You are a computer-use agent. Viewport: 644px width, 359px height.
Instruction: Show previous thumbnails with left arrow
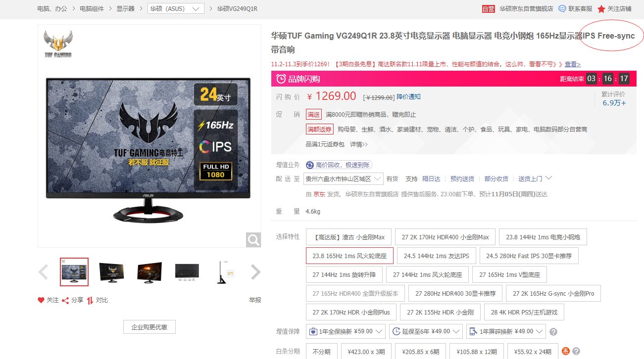[x=44, y=272]
